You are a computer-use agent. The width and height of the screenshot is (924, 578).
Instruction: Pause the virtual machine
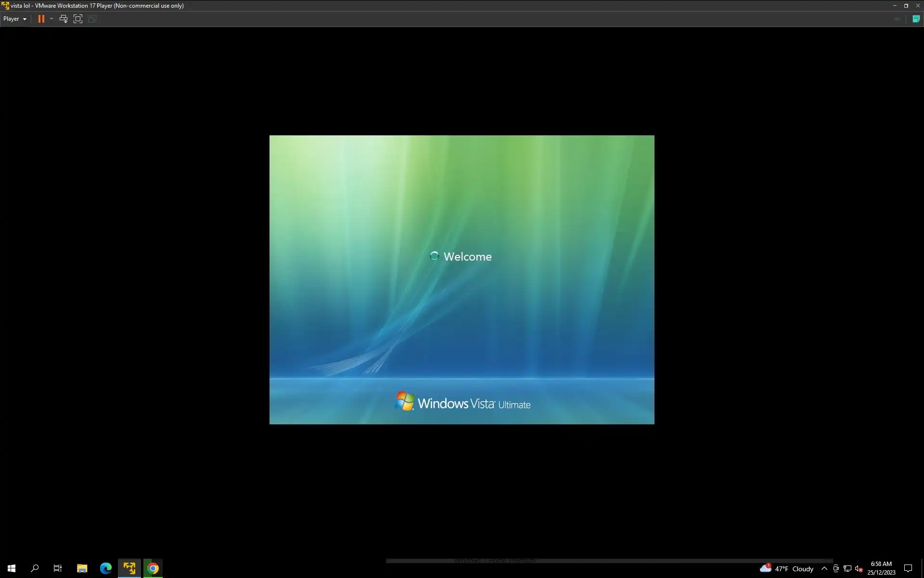41,19
